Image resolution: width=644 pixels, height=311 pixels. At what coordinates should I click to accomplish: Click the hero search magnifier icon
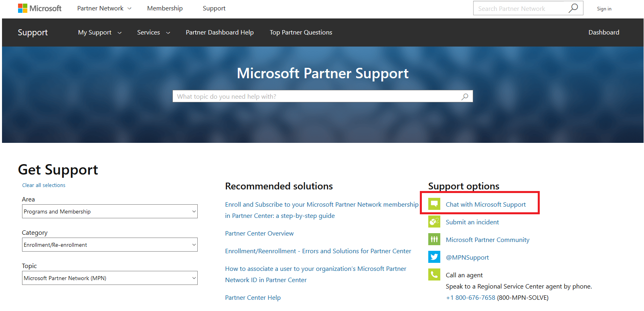pyautogui.click(x=465, y=96)
